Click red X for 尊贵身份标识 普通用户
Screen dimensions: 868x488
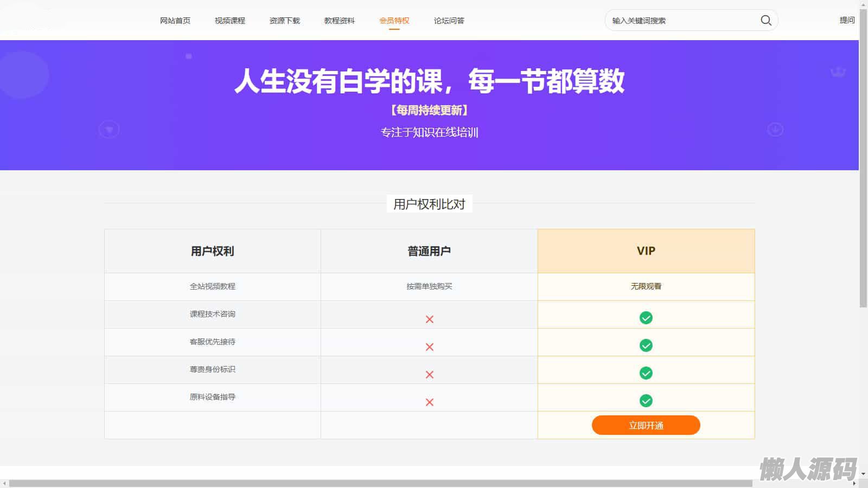pos(429,375)
